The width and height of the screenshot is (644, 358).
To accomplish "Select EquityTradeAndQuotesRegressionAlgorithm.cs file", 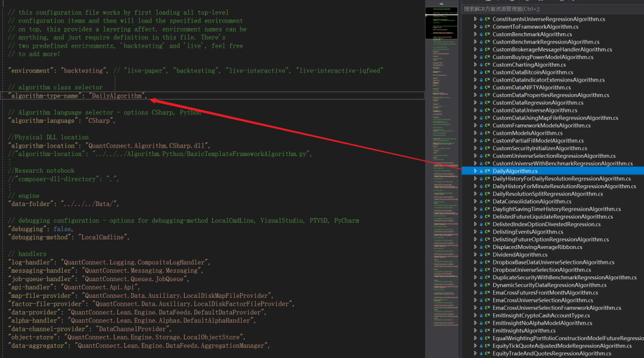I will [x=552, y=353].
